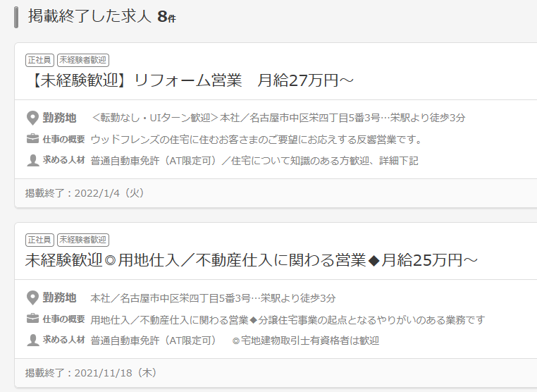This screenshot has width=537, height=392.
Task: Open the 用地仕入／不動産仕入 job title link
Action: point(252,260)
